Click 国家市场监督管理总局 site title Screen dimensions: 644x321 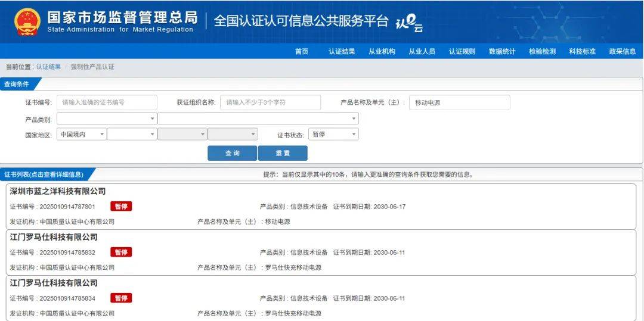click(122, 17)
